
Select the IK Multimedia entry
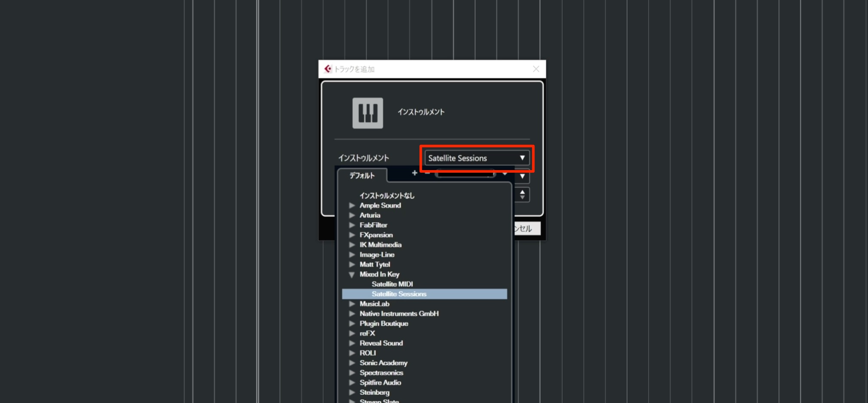pyautogui.click(x=380, y=245)
